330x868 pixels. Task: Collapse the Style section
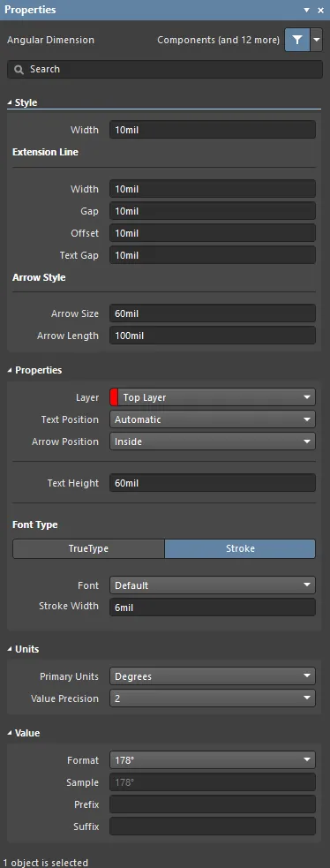tap(10, 103)
